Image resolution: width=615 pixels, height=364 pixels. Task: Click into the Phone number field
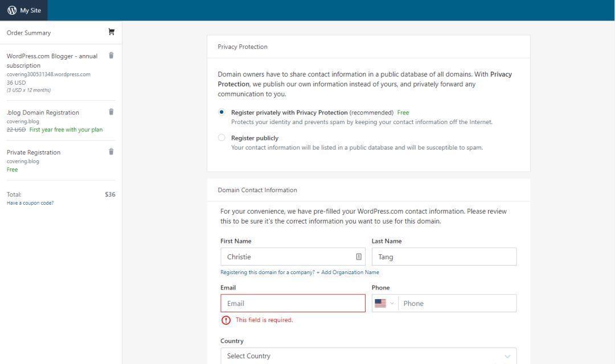pyautogui.click(x=457, y=303)
